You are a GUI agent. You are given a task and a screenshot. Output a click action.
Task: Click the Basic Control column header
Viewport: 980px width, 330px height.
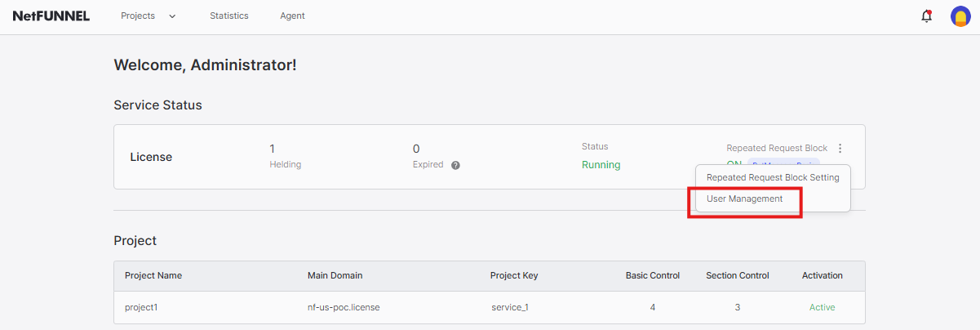click(653, 275)
